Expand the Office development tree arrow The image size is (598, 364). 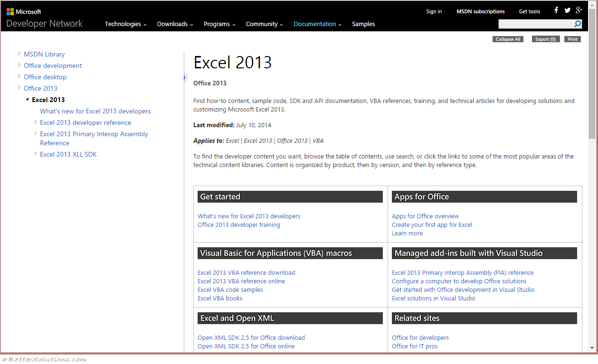click(19, 65)
